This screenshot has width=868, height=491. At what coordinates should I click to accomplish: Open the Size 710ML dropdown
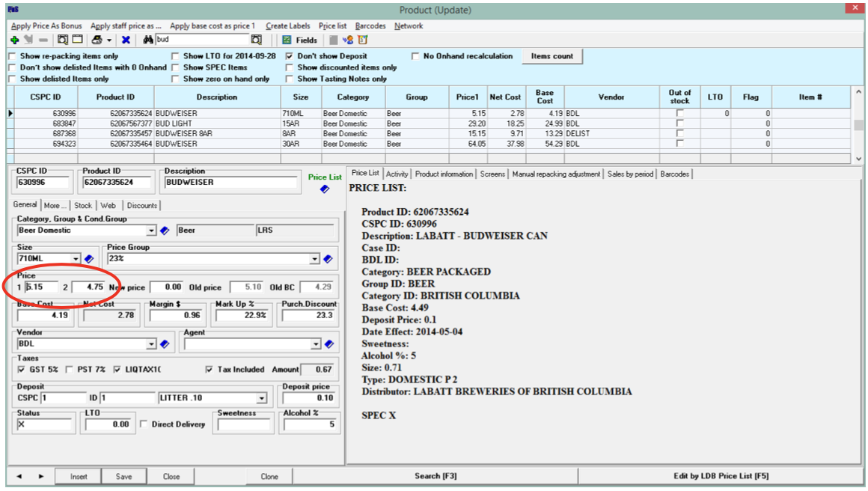pos(76,258)
